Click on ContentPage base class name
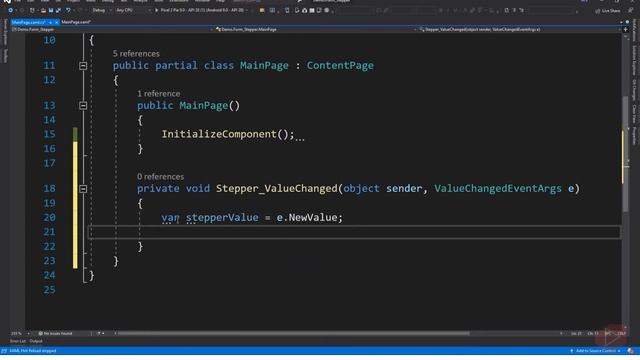This screenshot has width=640, height=360. (x=340, y=66)
